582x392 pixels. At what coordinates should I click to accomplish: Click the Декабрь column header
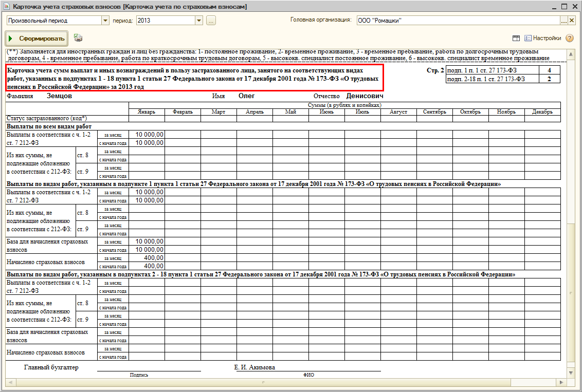542,112
